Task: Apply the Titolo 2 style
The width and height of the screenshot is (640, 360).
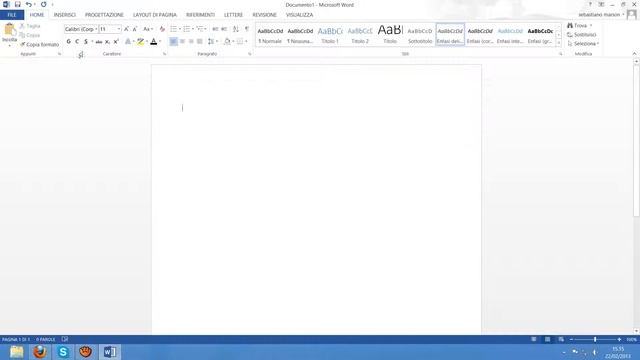Action: click(x=360, y=35)
